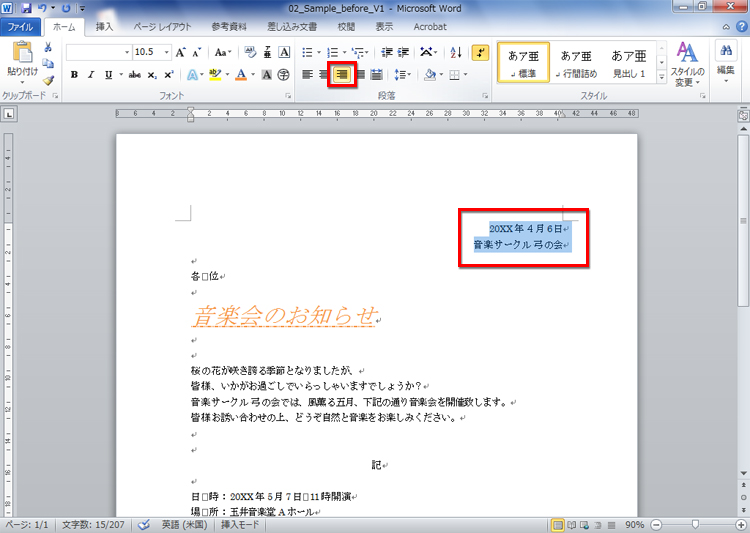Undo the last action

[x=42, y=8]
